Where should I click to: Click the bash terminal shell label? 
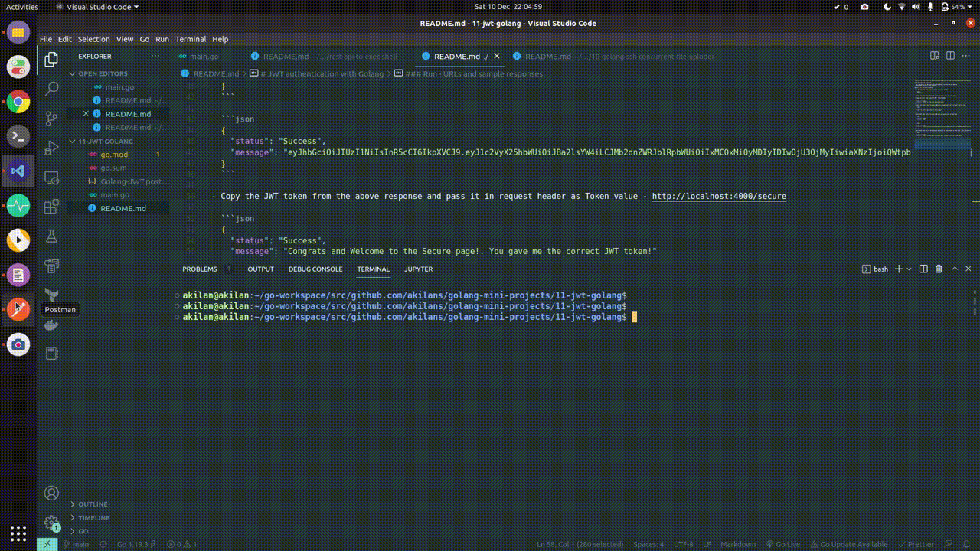click(875, 269)
